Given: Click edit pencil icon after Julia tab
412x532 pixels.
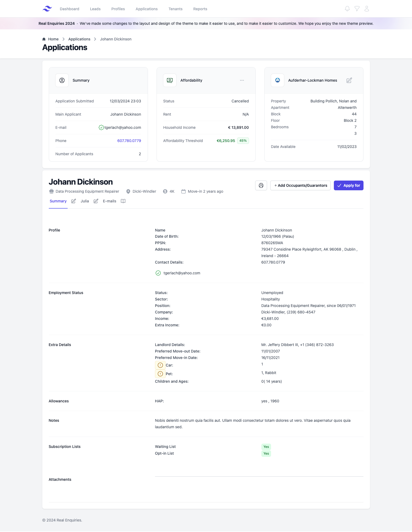Looking at the screenshot, I should point(96,201).
